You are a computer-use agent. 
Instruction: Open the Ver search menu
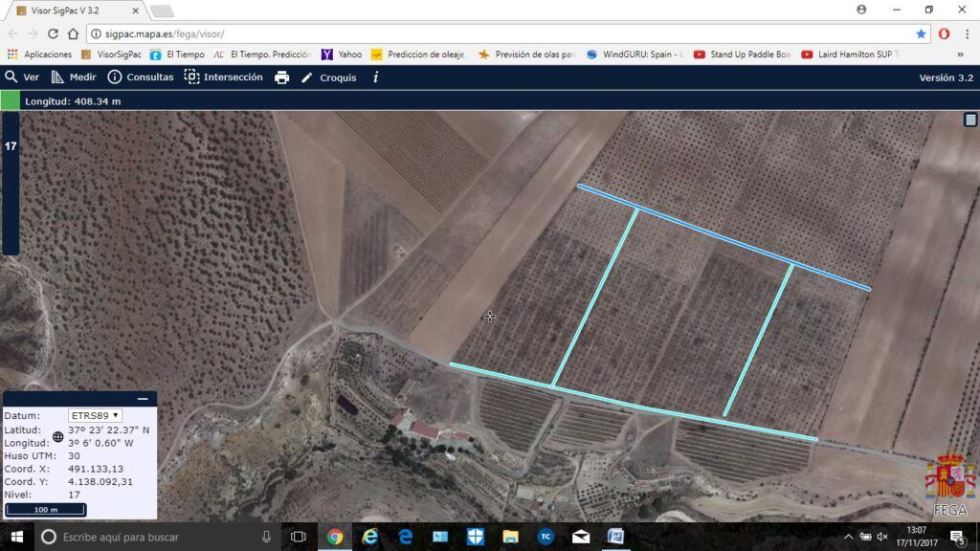point(22,77)
